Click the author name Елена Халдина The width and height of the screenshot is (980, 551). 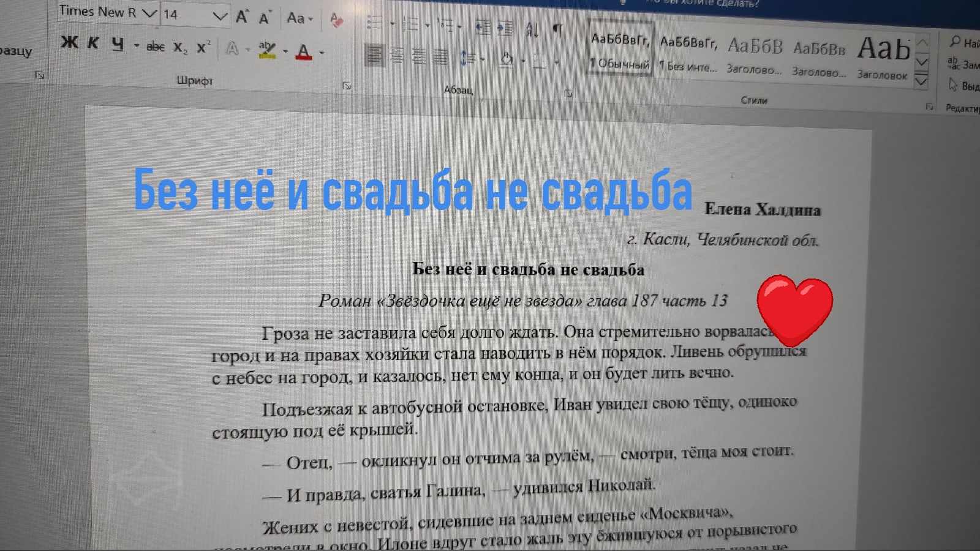[x=763, y=209]
